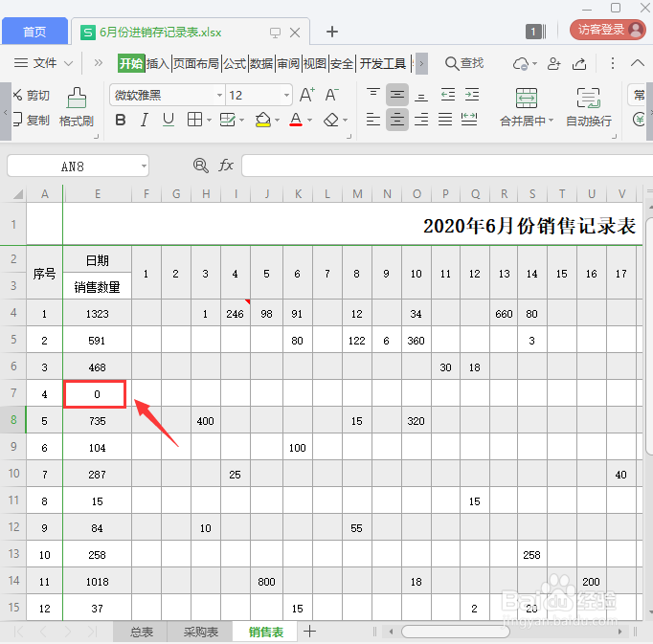Screen dimensions: 653x644
Task: Click the cell borders icon
Action: click(194, 120)
